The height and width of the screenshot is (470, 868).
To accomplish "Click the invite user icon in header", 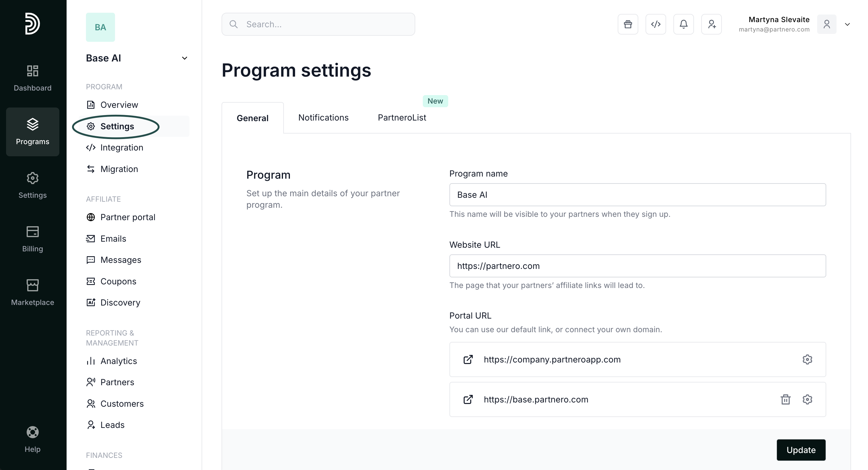I will click(x=711, y=24).
